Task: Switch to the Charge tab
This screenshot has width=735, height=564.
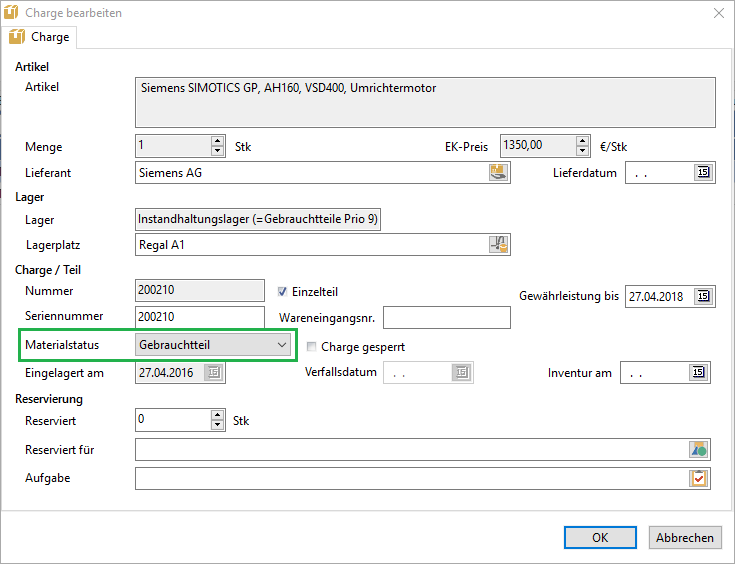Action: [39, 37]
